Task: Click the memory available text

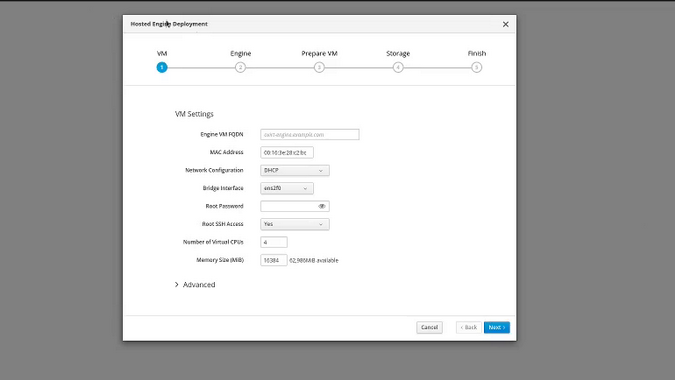Action: pos(314,260)
